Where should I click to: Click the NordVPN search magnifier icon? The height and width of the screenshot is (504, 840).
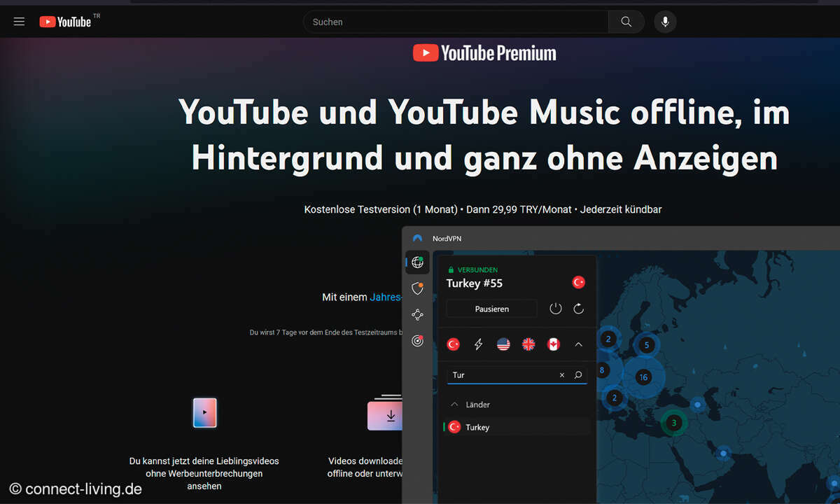[578, 375]
